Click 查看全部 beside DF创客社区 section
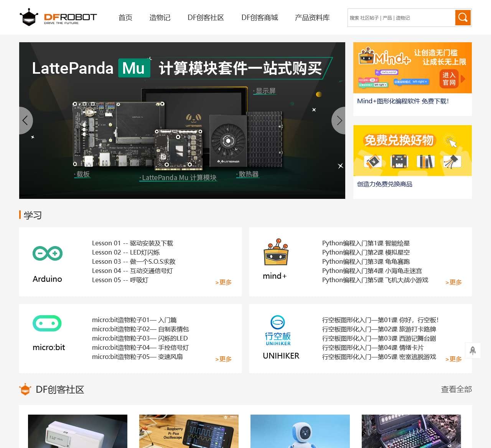The image size is (491, 448). (456, 389)
